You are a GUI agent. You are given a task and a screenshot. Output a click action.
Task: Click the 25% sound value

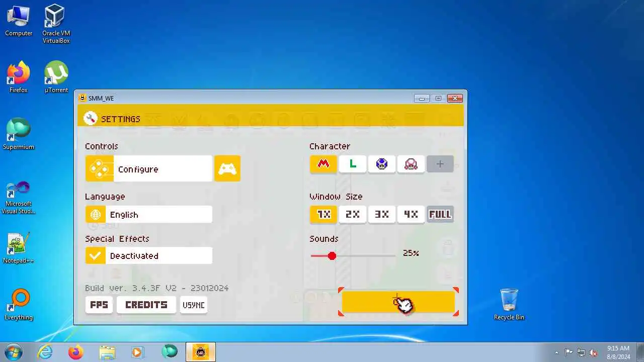tap(411, 253)
